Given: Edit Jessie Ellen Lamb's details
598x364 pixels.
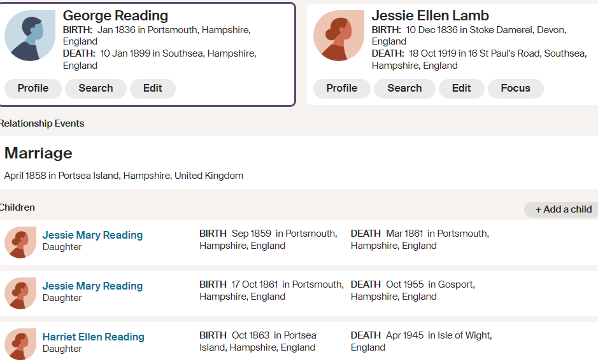Looking at the screenshot, I should pyautogui.click(x=462, y=88).
